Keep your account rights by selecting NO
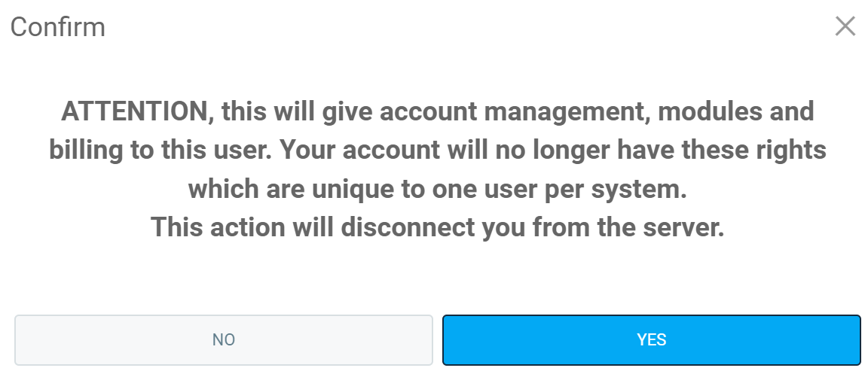The height and width of the screenshot is (371, 868). [x=224, y=340]
